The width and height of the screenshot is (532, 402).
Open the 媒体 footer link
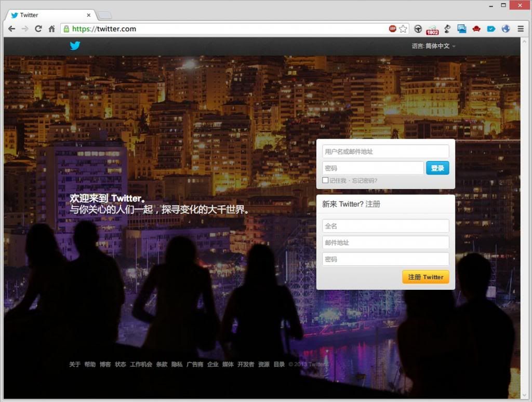(228, 364)
